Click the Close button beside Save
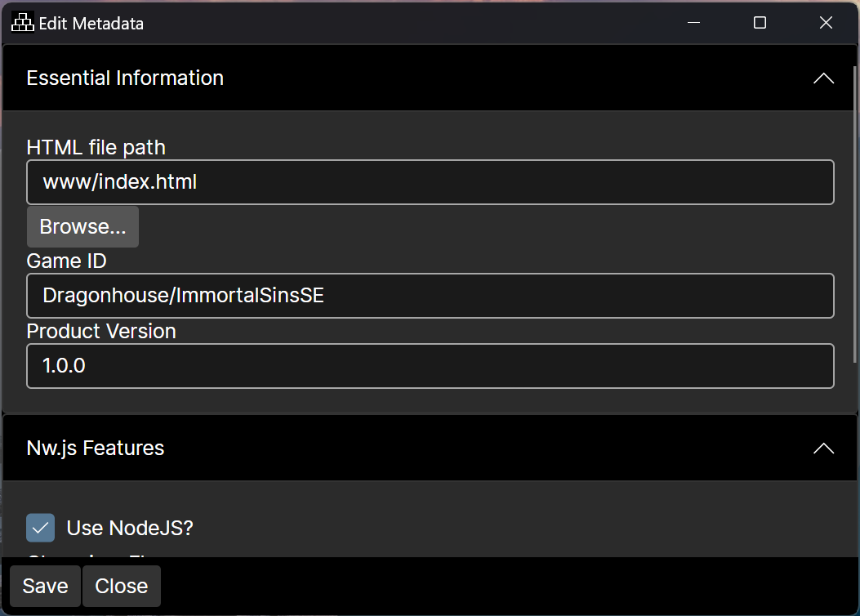 pyautogui.click(x=122, y=587)
